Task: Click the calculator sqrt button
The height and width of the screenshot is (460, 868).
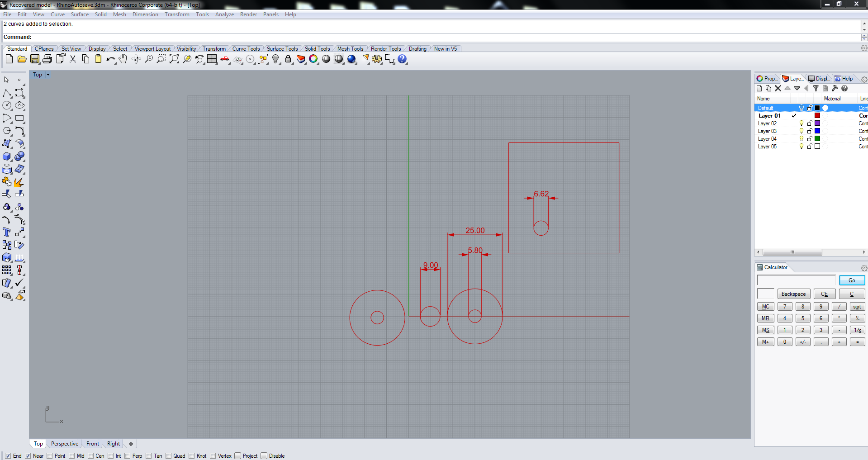Action: [x=857, y=307]
